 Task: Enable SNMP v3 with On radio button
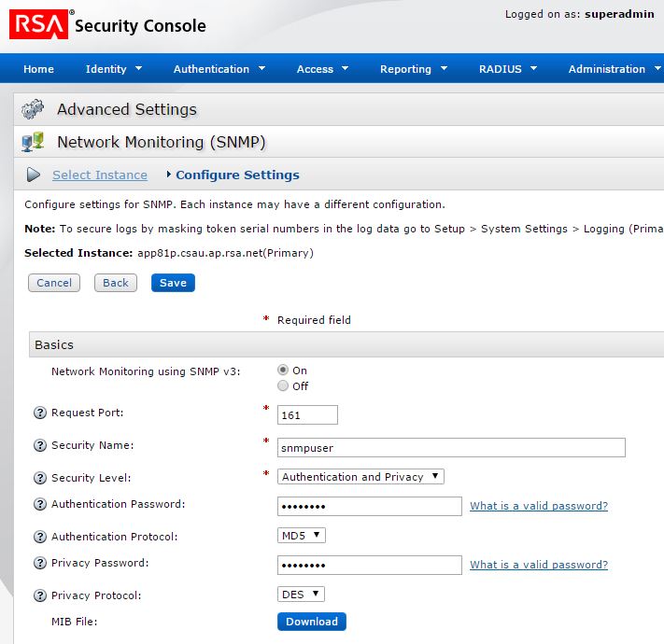tap(283, 370)
